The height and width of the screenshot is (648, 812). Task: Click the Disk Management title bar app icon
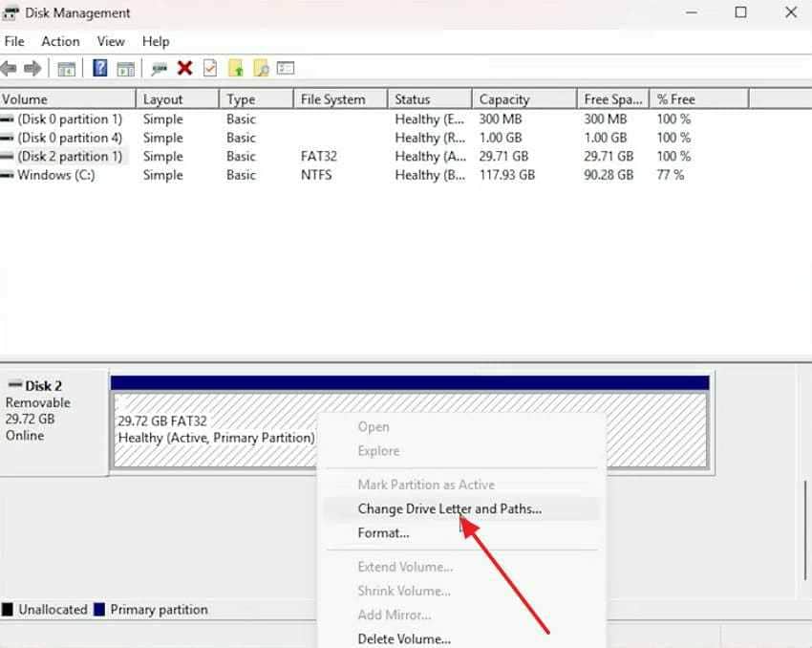[10, 13]
